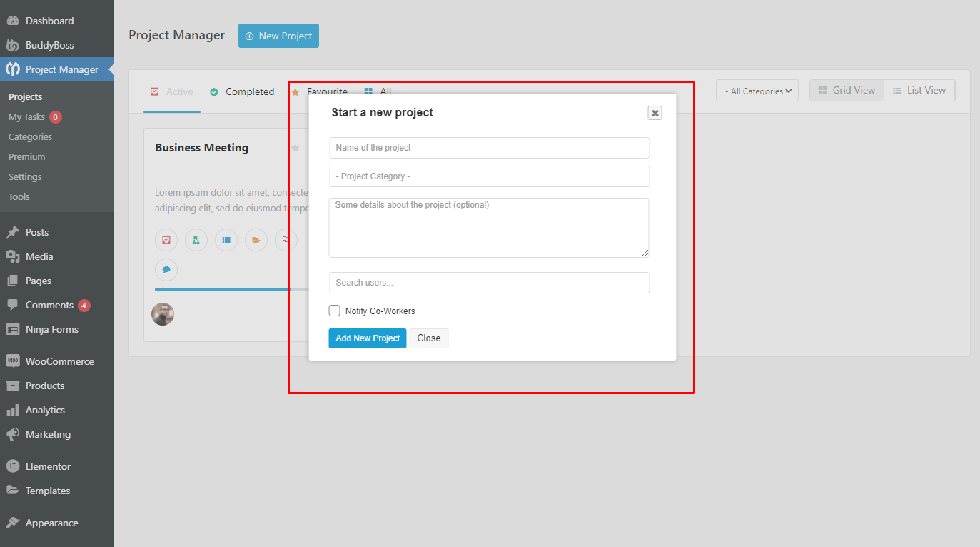Click the favourite star on Business Meeting card
Screen dimensions: 980x547
click(295, 148)
